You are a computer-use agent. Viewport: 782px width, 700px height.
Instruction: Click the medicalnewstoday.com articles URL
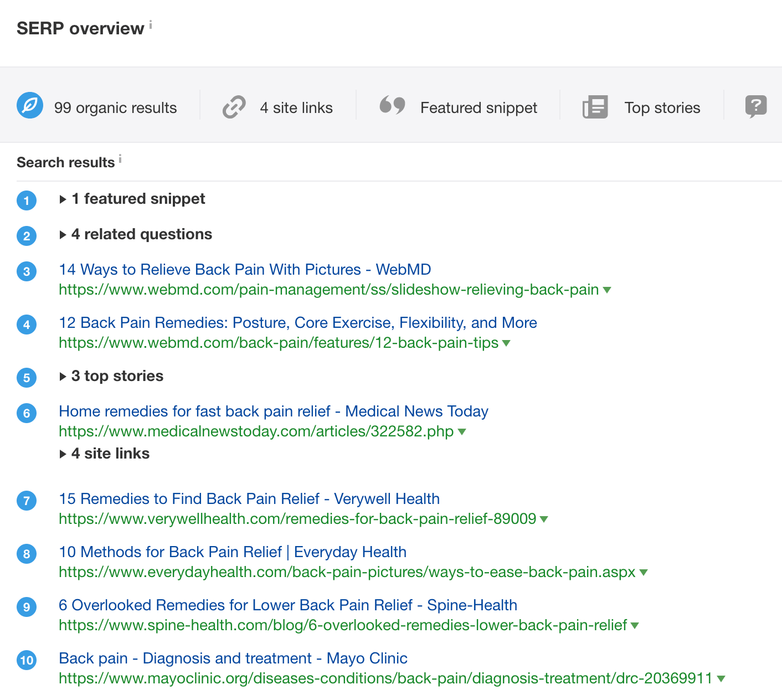click(256, 431)
